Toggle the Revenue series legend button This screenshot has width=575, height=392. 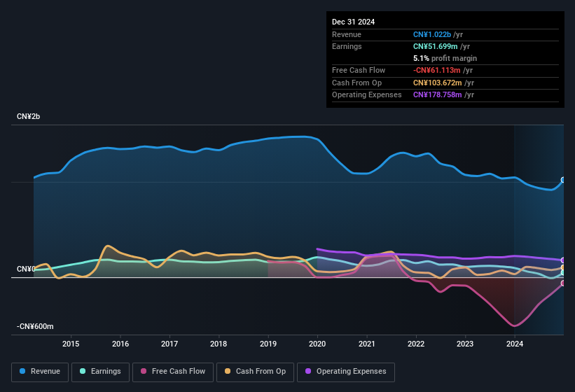click(40, 372)
